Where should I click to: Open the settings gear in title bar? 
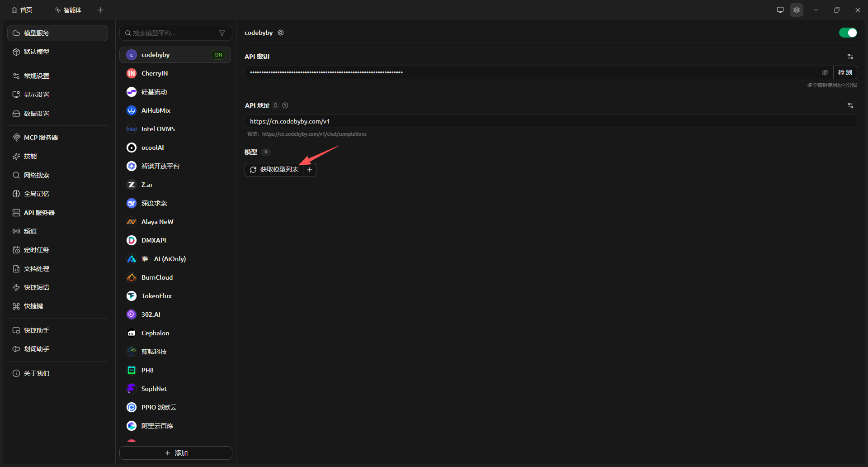click(x=797, y=10)
